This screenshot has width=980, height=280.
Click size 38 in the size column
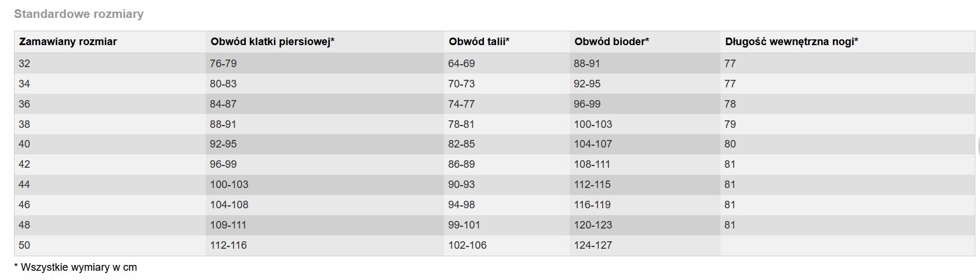pyautogui.click(x=24, y=124)
